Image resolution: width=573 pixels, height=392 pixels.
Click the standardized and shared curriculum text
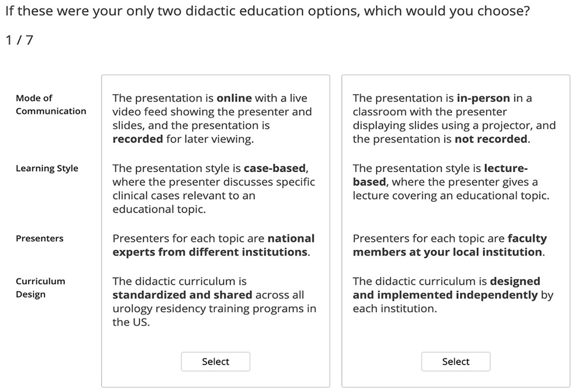point(214,301)
